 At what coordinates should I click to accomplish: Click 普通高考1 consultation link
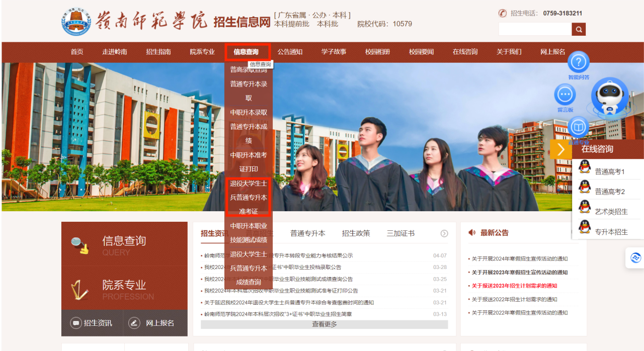610,171
